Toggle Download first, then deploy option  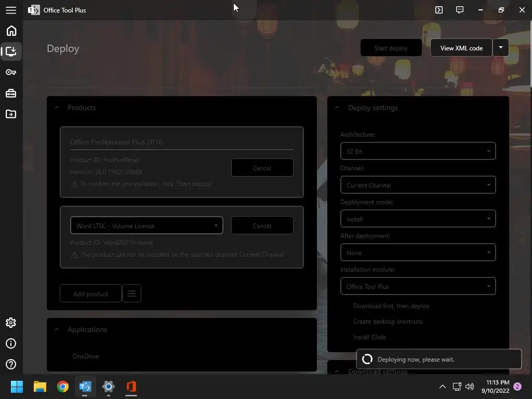tap(392, 306)
